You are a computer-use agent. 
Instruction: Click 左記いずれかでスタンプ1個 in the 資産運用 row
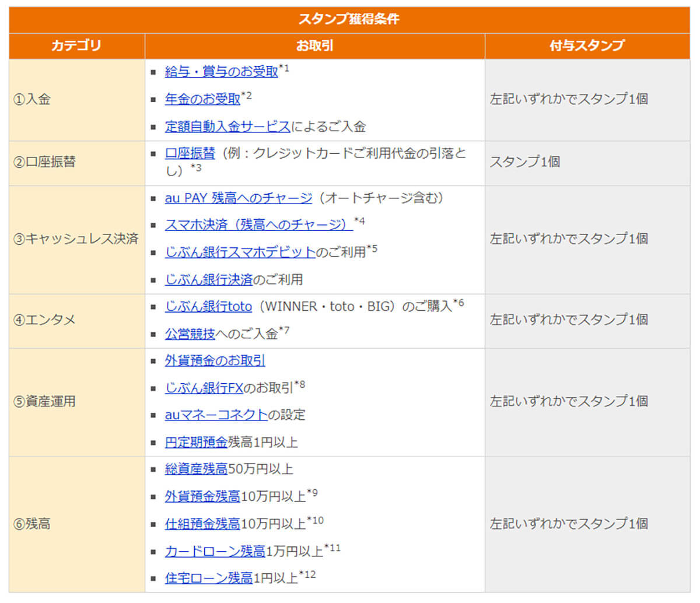point(569,401)
